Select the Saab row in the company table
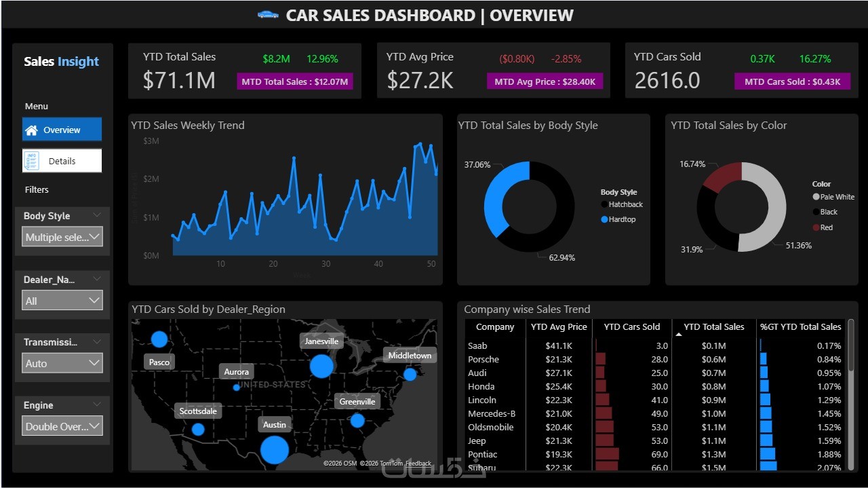The width and height of the screenshot is (868, 488). tap(655, 345)
